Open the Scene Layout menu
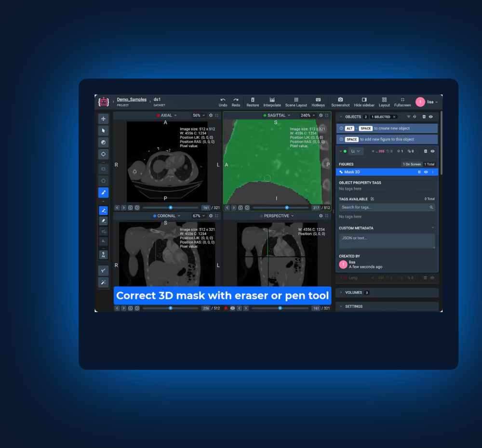 click(296, 102)
